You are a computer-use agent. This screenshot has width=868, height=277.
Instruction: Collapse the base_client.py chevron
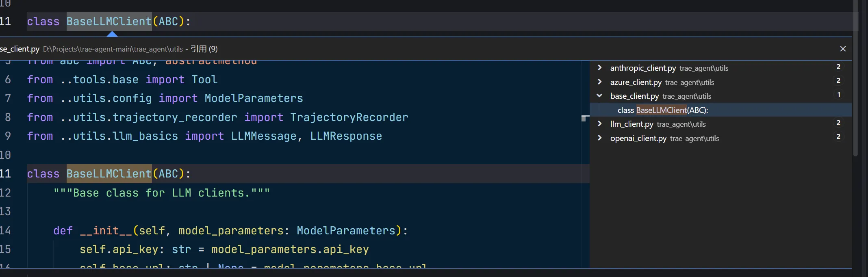tap(600, 96)
